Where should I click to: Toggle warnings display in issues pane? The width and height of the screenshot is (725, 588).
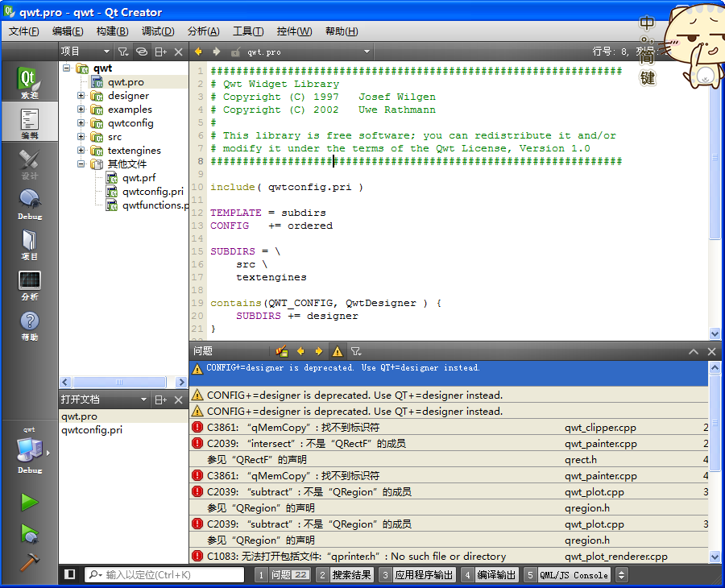click(x=338, y=351)
